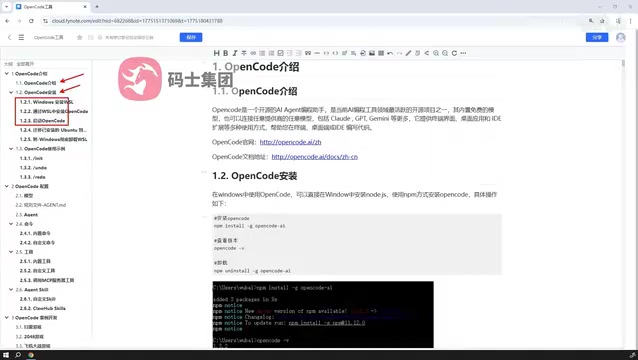This screenshot has height=360, width=638.
Task: Click the 全部展开 expand-all control
Action: pos(25,64)
